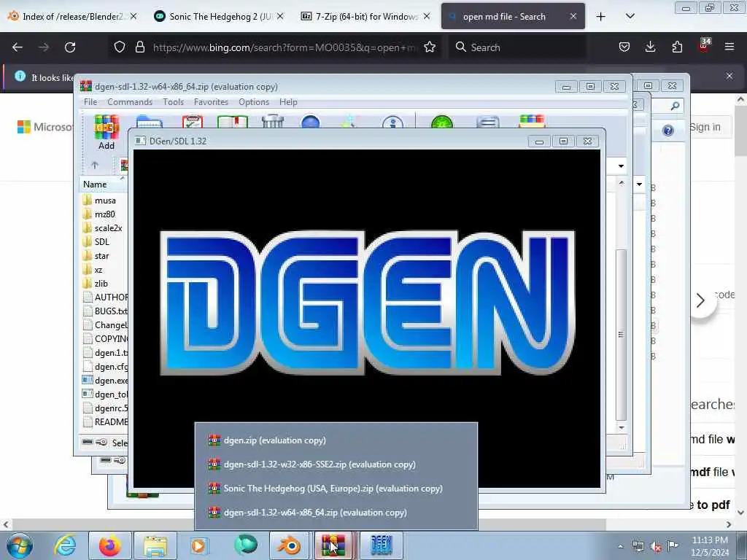Select the README file entry
This screenshot has height=560, width=747.
(104, 422)
